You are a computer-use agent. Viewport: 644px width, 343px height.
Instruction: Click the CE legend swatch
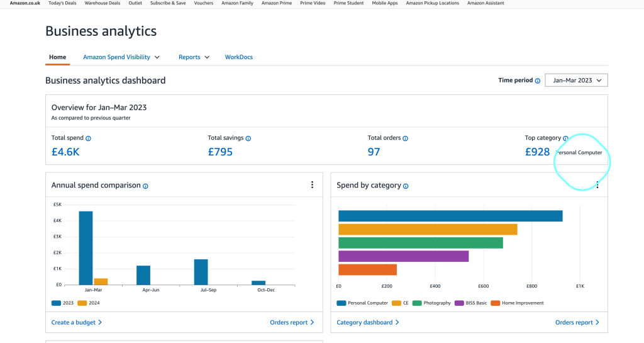pos(396,303)
